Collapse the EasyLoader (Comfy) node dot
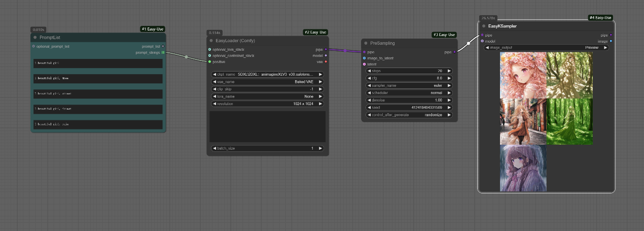The height and width of the screenshot is (231, 644). [211, 41]
